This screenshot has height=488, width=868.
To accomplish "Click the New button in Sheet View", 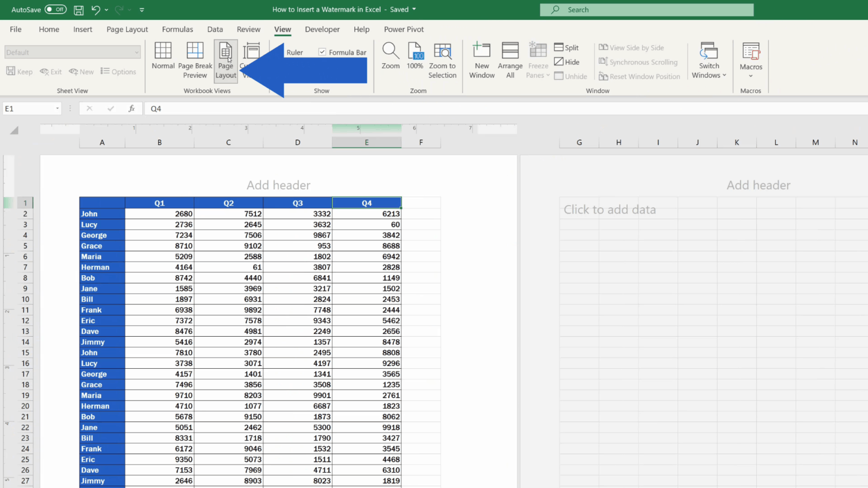I will click(x=81, y=71).
